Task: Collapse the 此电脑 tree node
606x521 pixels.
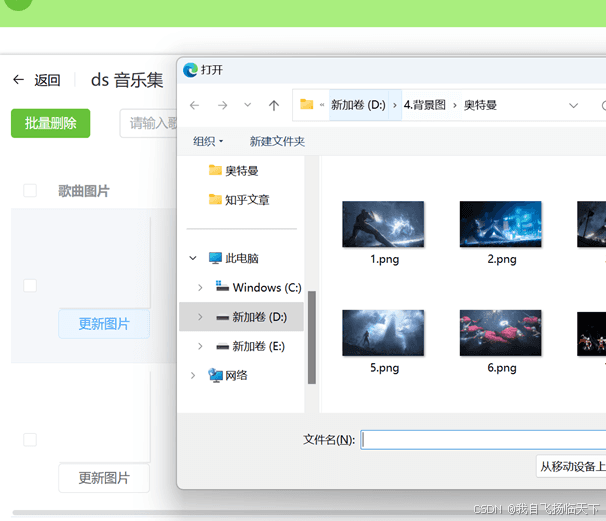Action: [193, 258]
